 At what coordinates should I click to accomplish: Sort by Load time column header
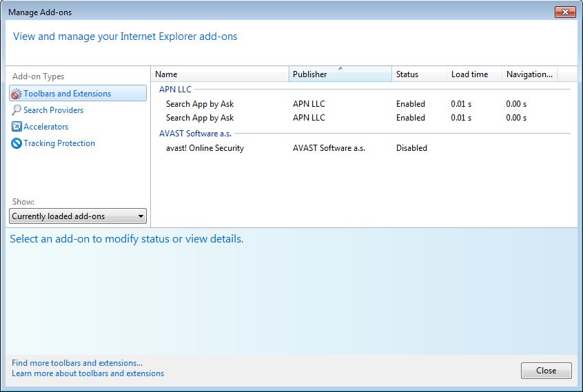[x=474, y=74]
